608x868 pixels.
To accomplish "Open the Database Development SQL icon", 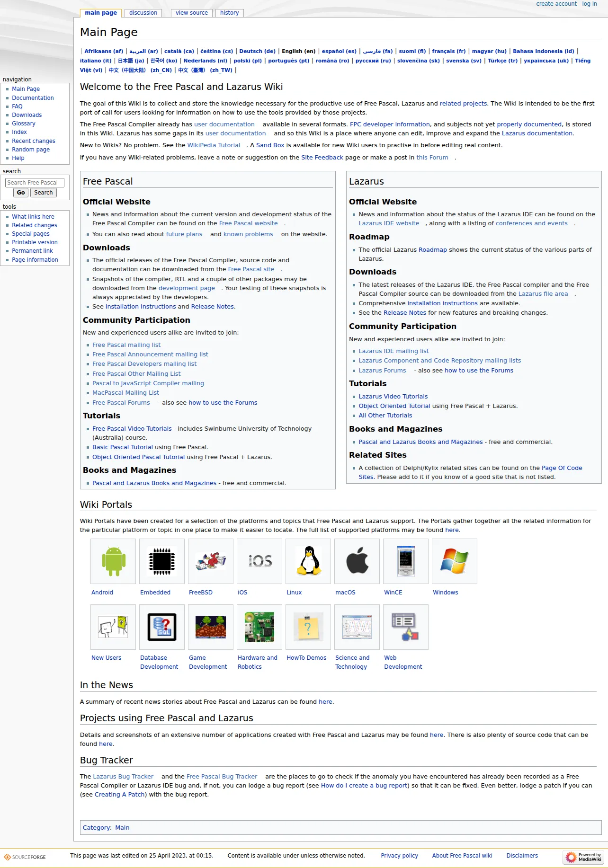I will (x=162, y=627).
